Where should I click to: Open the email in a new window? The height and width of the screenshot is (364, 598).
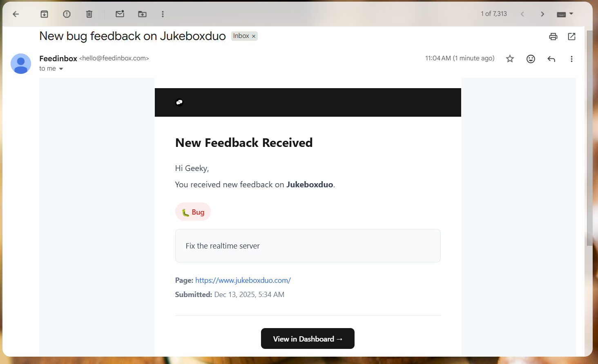coord(571,36)
